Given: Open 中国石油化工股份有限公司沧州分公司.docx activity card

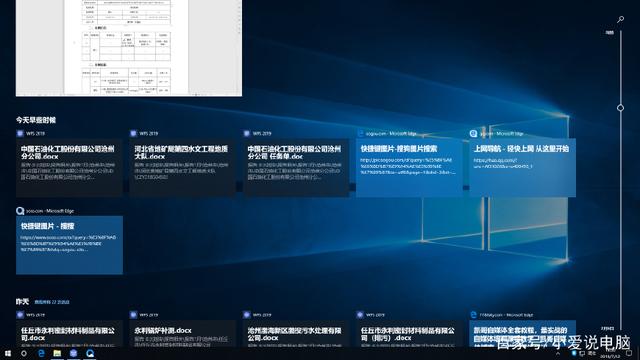Looking at the screenshot, I should point(69,168).
